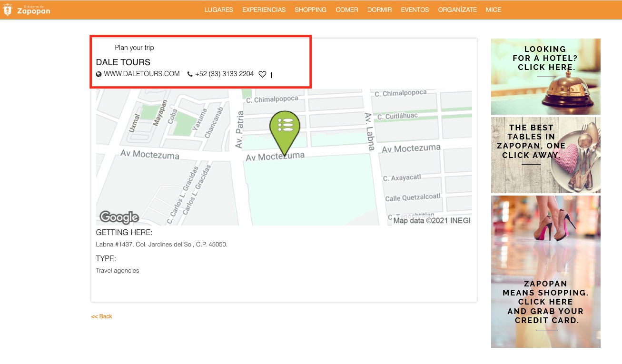Click the 'Zapopan means shopping' banner

pos(545,271)
